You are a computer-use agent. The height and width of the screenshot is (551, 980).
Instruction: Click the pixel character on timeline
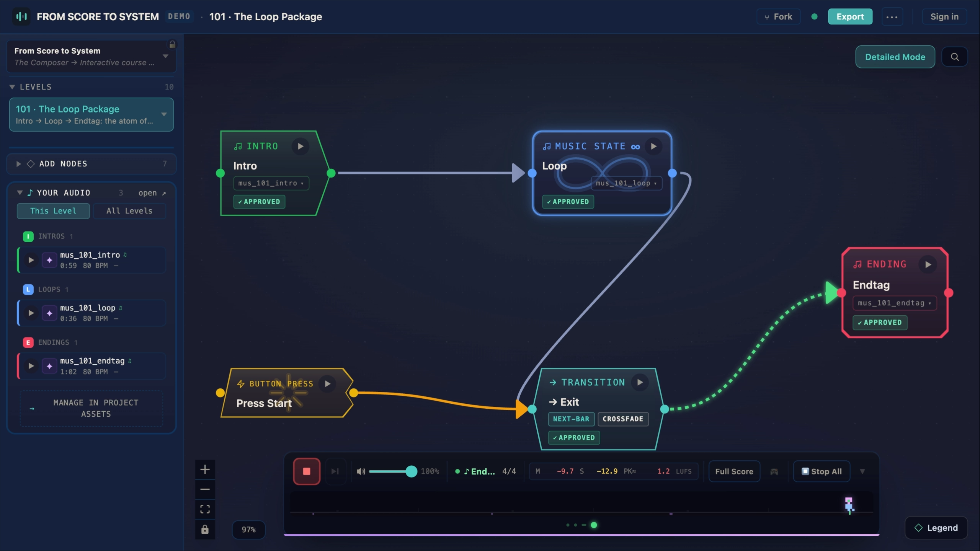tap(849, 505)
